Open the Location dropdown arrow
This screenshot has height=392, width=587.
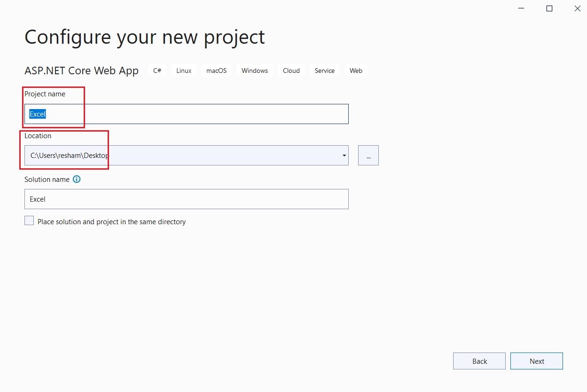tap(344, 155)
